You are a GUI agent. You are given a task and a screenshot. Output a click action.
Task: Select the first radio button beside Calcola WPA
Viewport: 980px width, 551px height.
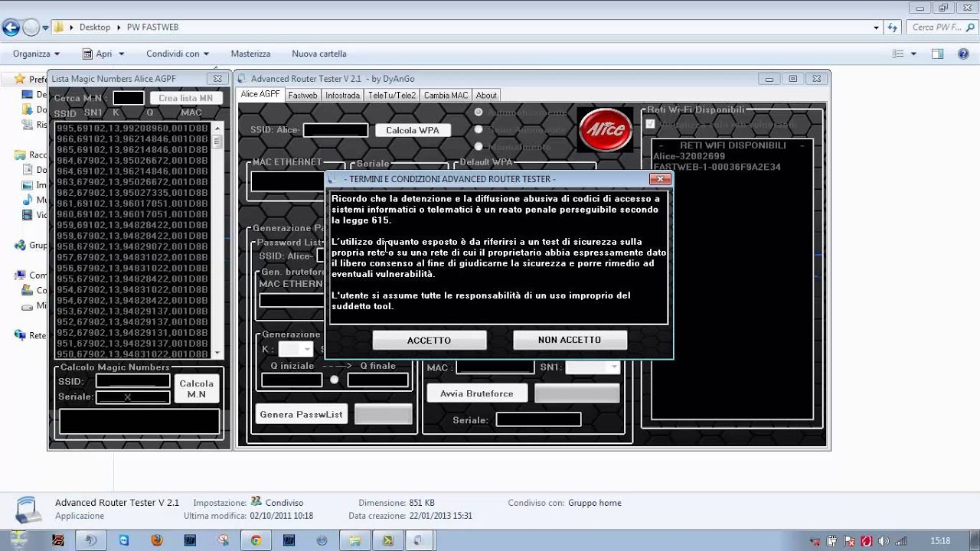(x=479, y=112)
